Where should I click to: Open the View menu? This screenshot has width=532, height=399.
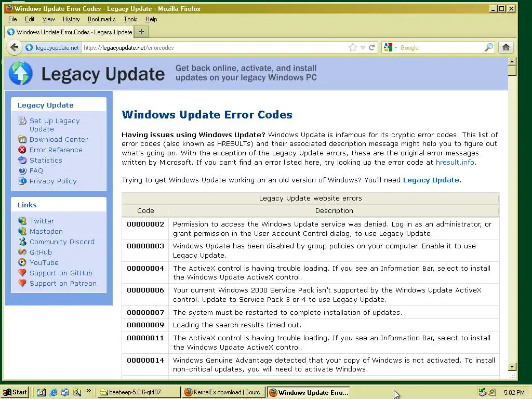[48, 19]
